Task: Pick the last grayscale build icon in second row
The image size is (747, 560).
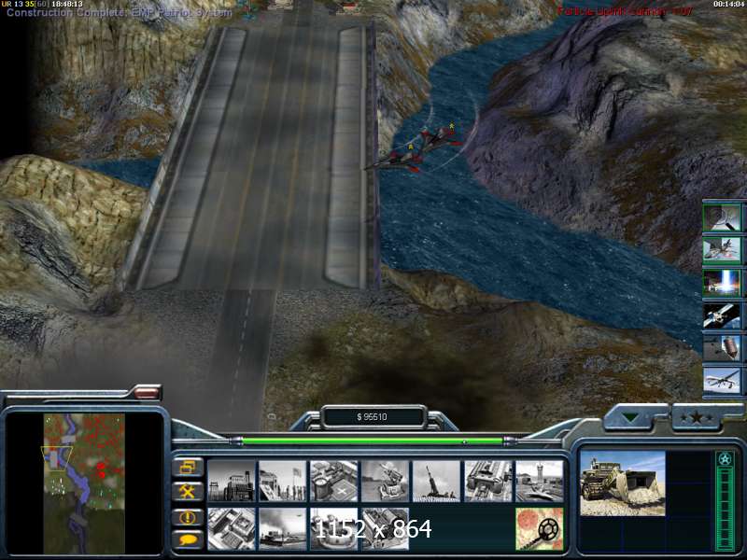Action: [386, 528]
